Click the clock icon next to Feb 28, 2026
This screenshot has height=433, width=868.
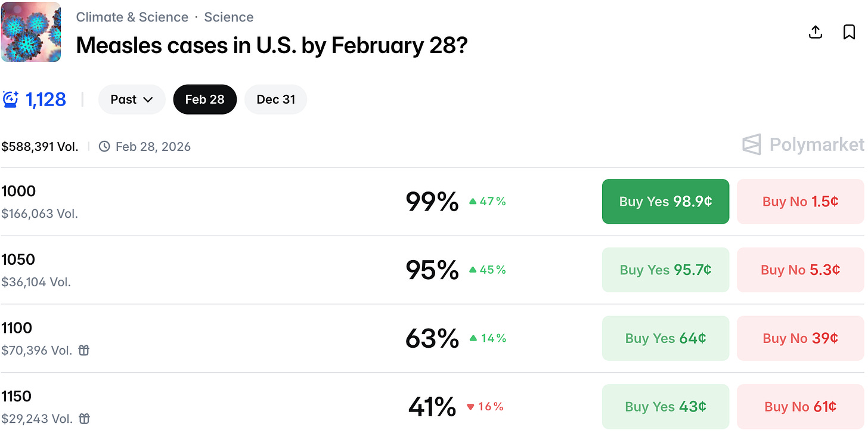(x=104, y=146)
